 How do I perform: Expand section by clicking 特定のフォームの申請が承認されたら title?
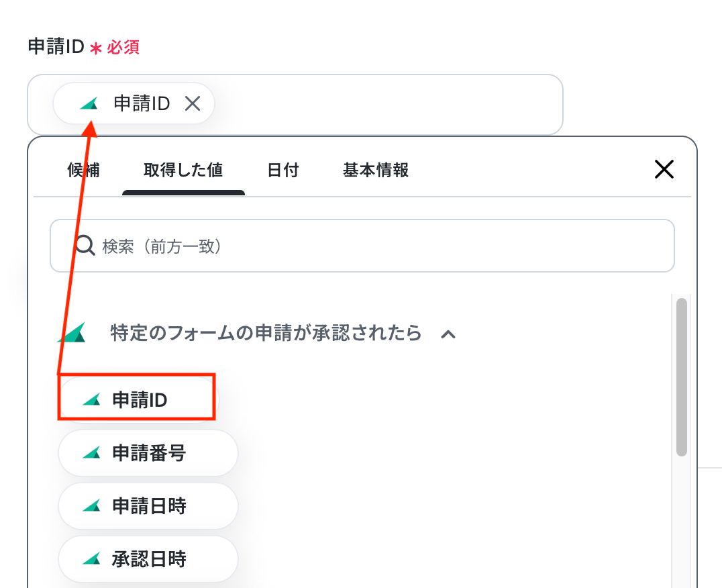click(x=266, y=332)
